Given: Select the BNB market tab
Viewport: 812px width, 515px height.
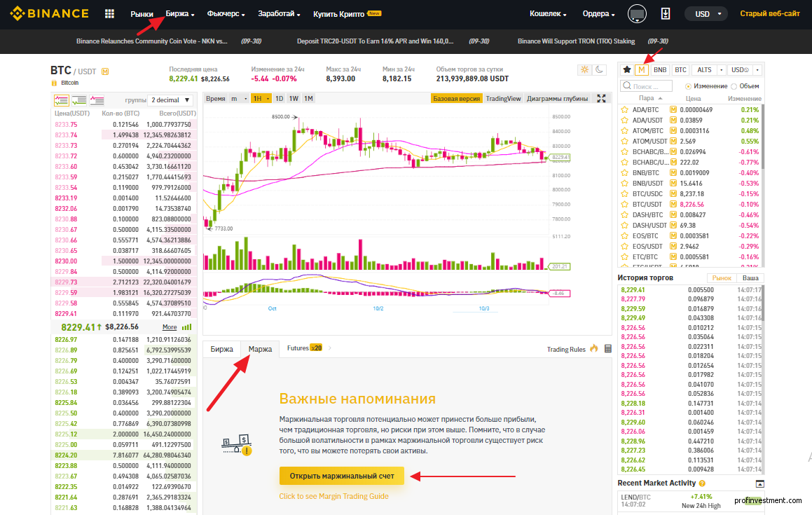Looking at the screenshot, I should tap(660, 70).
